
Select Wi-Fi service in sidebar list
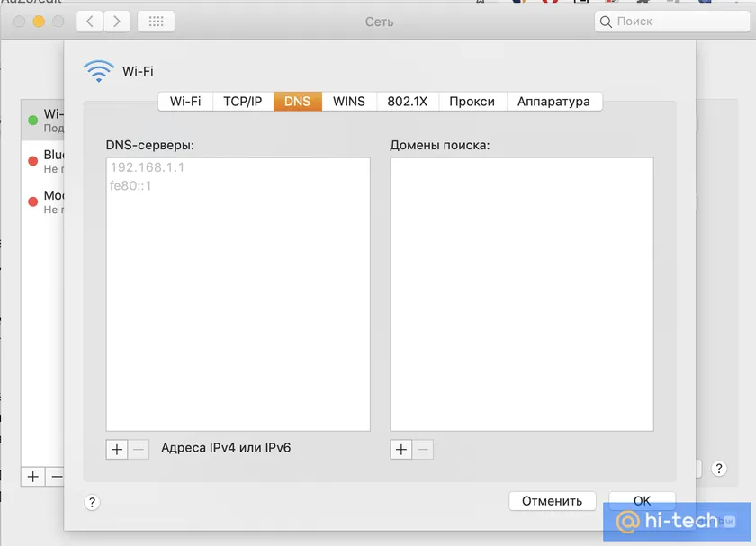point(43,120)
